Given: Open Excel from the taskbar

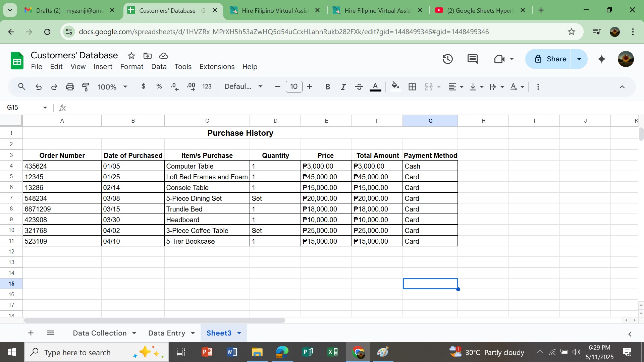Looking at the screenshot, I should (332, 352).
